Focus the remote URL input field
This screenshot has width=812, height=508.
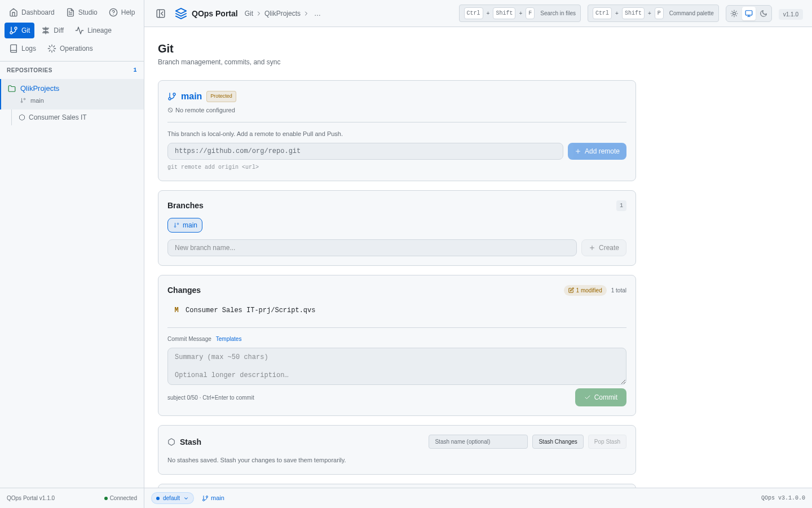365,151
